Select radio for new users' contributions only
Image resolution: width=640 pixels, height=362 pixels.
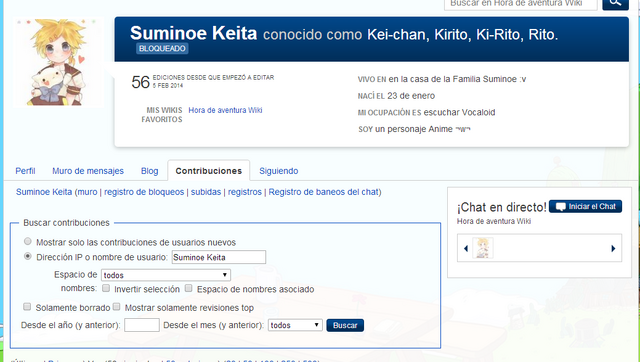coord(28,241)
